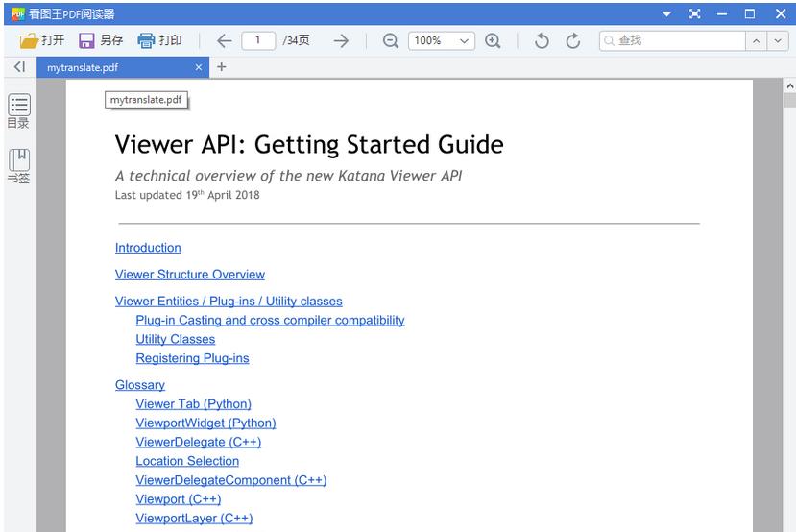Open a file with the 打开 folder icon

coord(29,40)
